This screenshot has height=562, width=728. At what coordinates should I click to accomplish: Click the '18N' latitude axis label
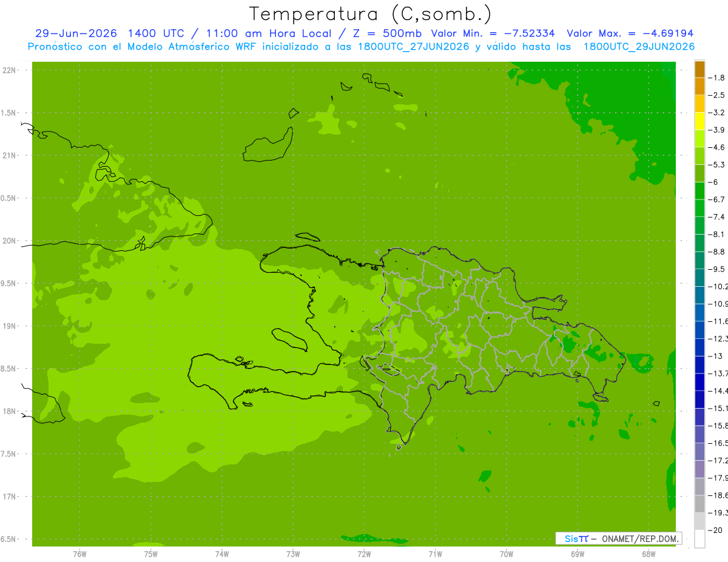point(10,411)
